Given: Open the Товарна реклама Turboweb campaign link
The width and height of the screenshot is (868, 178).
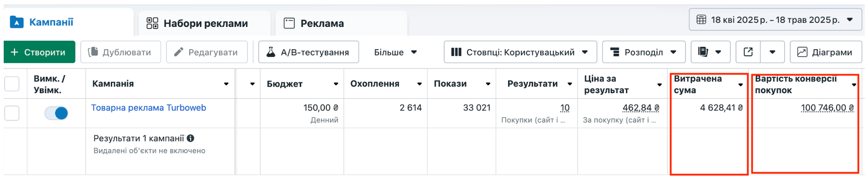Looking at the screenshot, I should [x=149, y=108].
